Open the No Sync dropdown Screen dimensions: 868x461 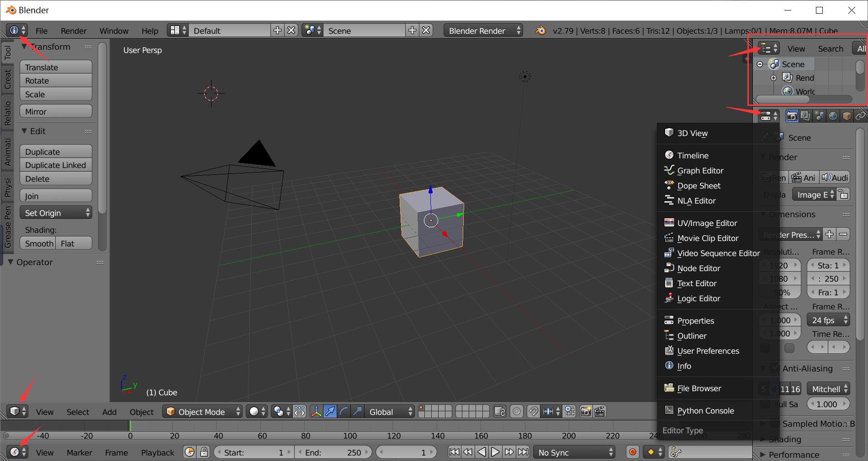(574, 452)
